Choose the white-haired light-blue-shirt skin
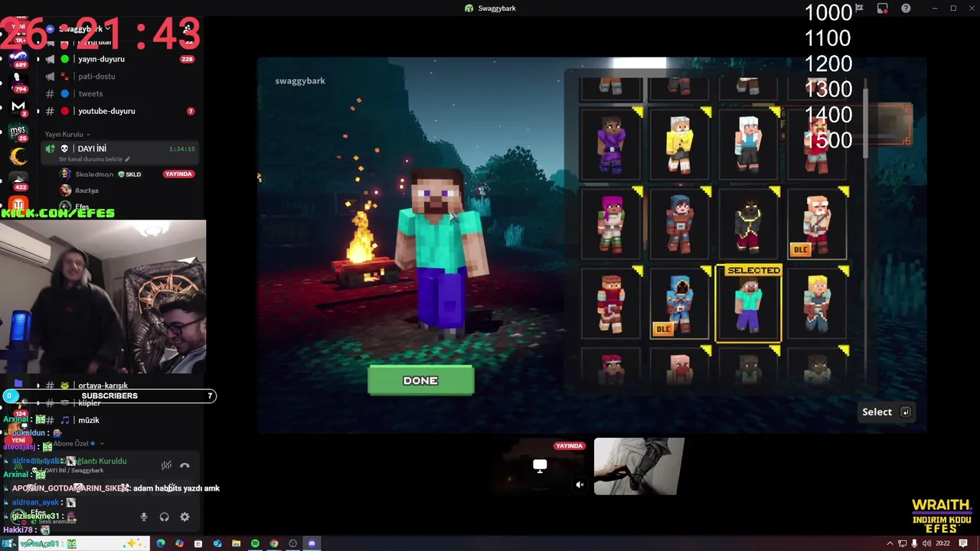 pos(748,144)
